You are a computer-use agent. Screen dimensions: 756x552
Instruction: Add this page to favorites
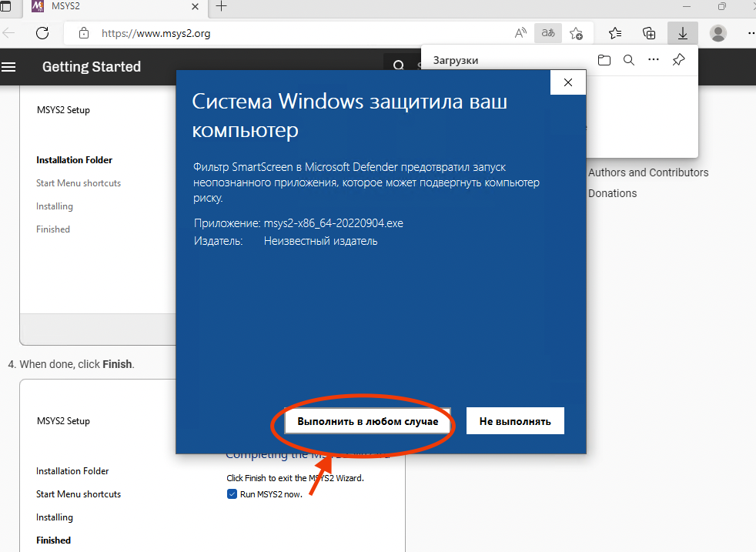coord(576,33)
